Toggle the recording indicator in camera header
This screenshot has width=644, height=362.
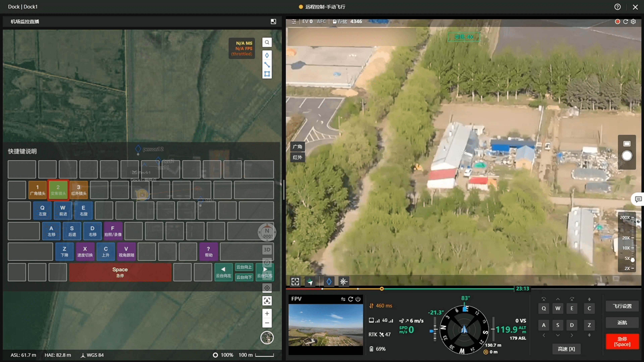coord(617,21)
